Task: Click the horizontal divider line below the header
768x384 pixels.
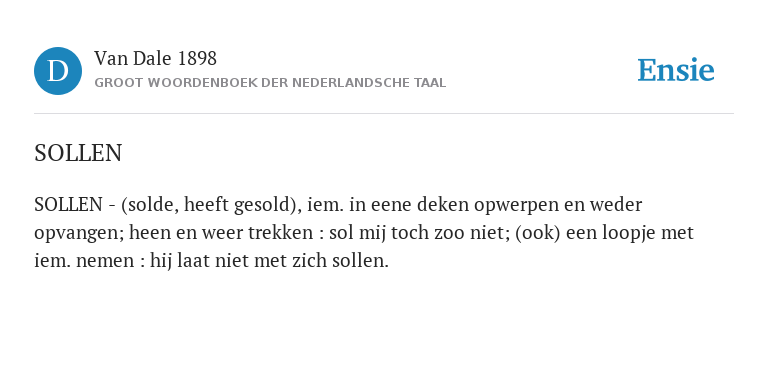Action: point(384,114)
